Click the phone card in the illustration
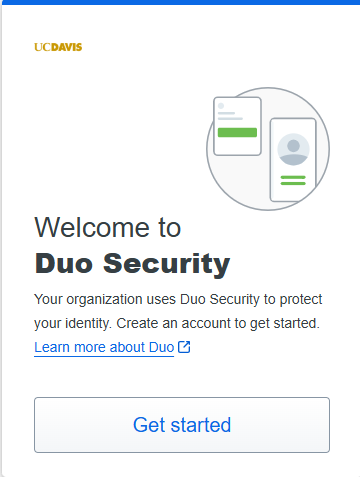This screenshot has height=477, width=360. click(x=293, y=160)
